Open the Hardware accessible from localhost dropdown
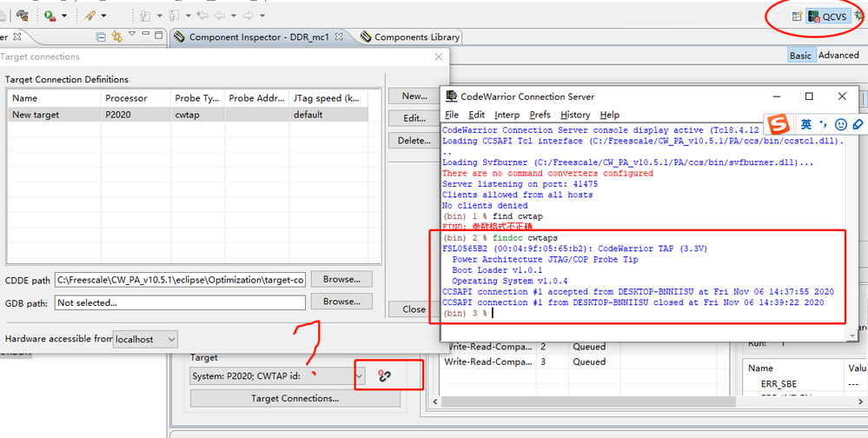The width and height of the screenshot is (868, 438). tap(146, 339)
